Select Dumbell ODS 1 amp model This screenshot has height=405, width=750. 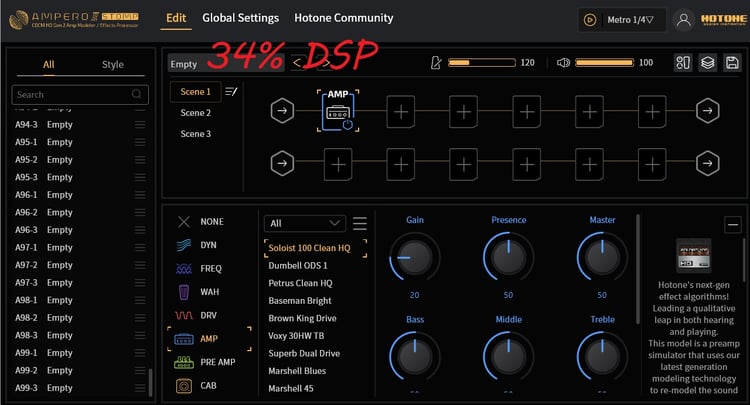click(x=298, y=266)
